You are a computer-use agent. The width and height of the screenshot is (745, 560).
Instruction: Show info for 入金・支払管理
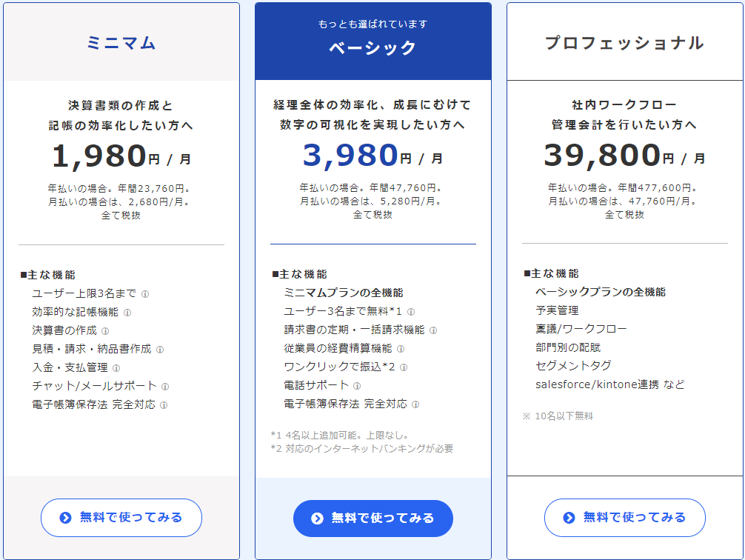click(116, 368)
